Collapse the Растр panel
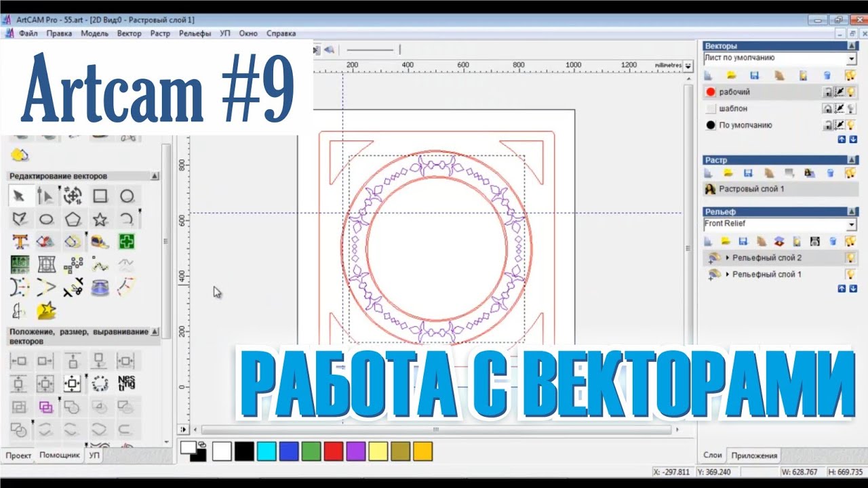The image size is (868, 488). (852, 161)
